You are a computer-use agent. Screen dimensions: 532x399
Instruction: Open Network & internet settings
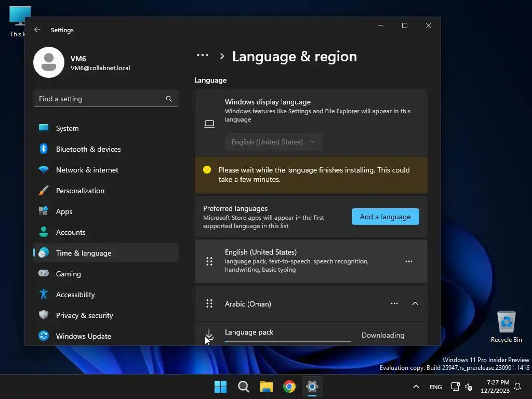106,170
